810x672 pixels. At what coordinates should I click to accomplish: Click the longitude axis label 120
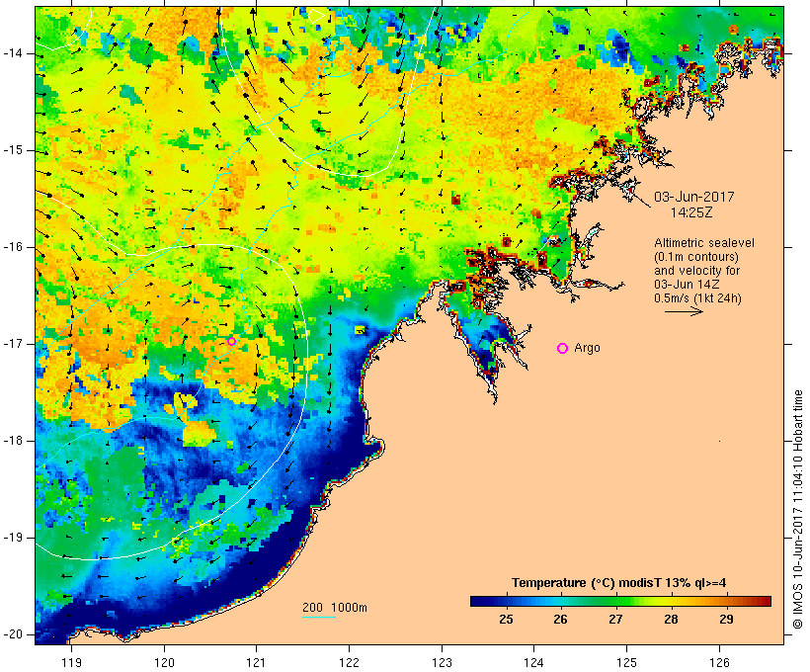point(164,663)
